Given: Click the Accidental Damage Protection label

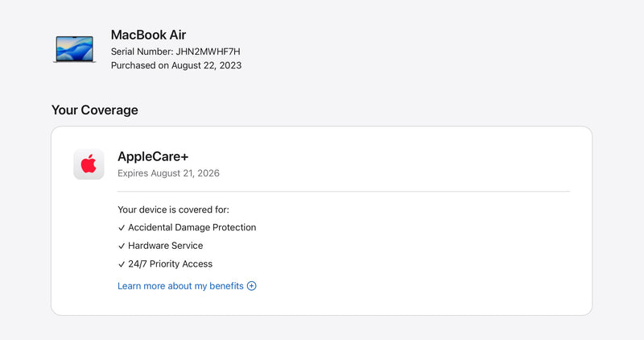Looking at the screenshot, I should click(192, 228).
